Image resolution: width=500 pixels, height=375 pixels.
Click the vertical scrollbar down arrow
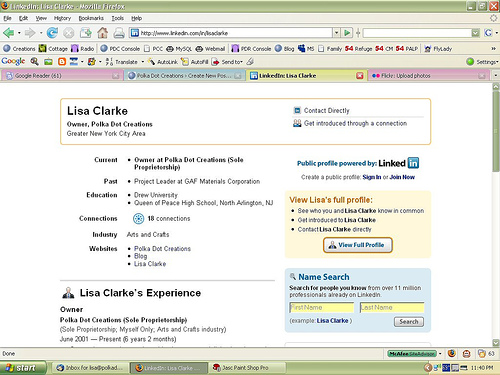(496, 343)
